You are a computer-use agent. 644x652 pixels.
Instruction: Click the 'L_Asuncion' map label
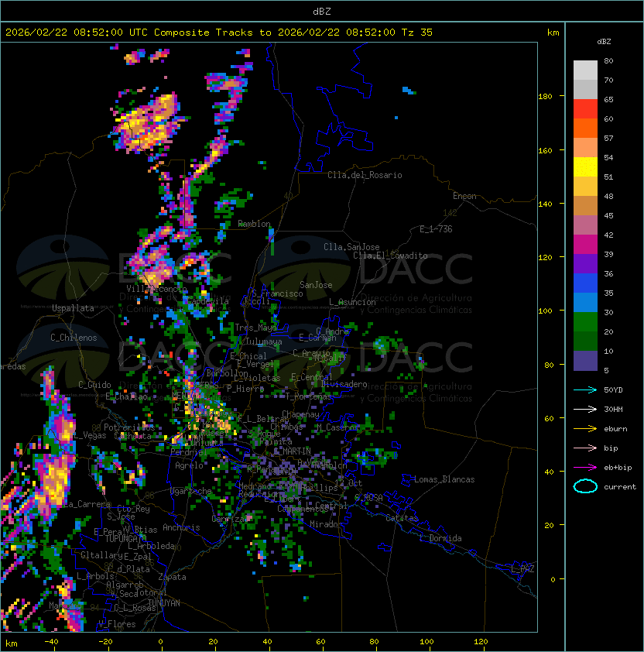352,302
